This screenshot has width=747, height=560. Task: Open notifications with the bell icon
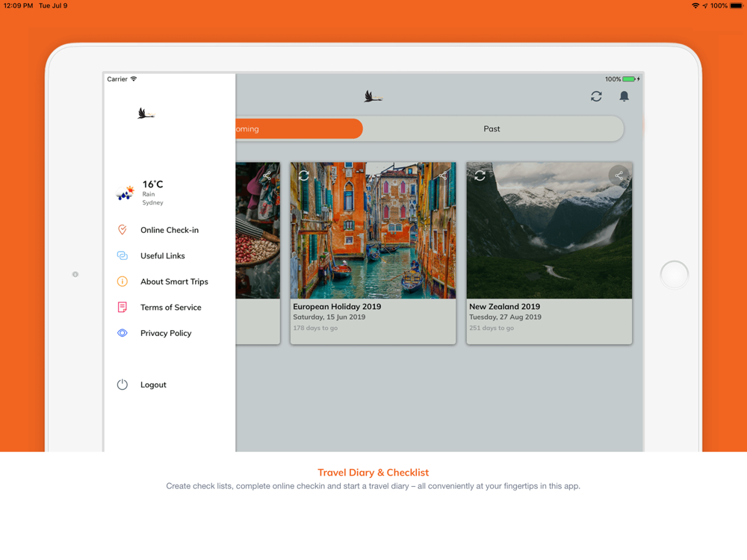click(624, 96)
